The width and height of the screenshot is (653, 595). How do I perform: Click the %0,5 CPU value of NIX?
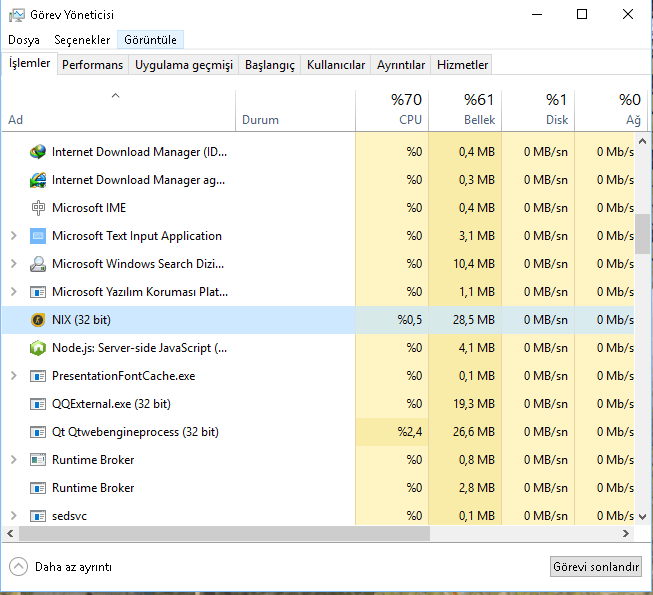[409, 320]
